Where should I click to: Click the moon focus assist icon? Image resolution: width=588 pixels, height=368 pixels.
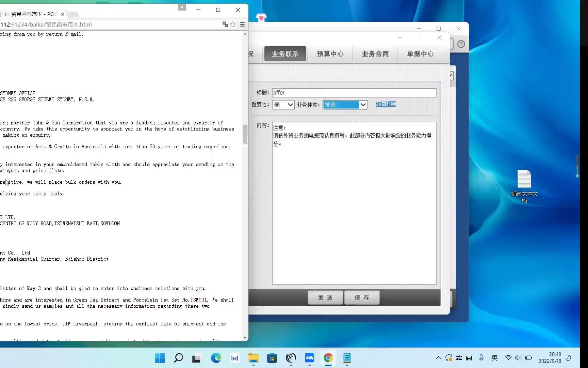coord(568,358)
